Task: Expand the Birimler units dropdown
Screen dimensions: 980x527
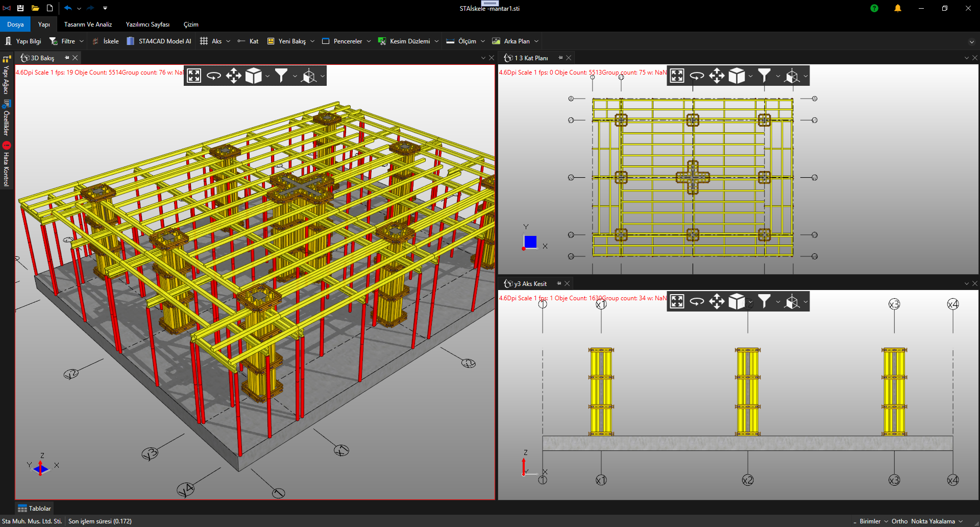Action: 886,521
